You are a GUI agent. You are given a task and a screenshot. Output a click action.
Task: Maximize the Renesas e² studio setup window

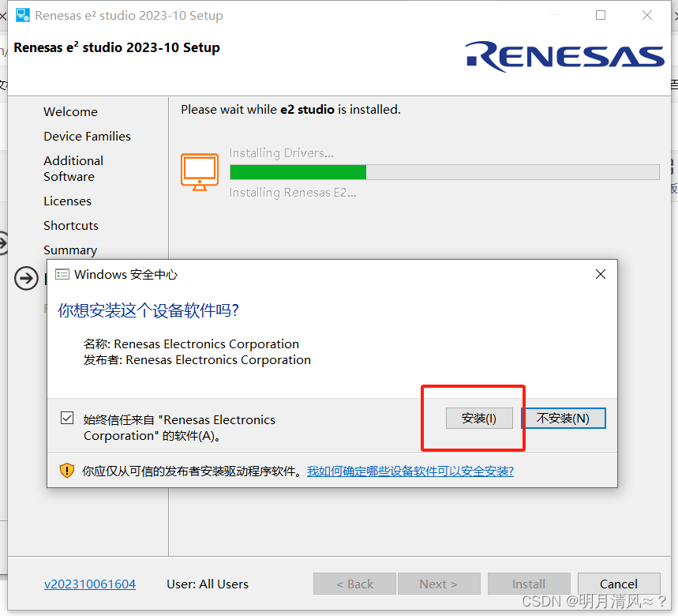601,15
